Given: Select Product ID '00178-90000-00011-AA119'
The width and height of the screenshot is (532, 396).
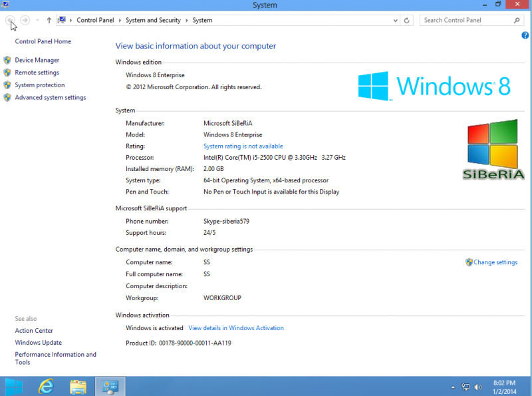Looking at the screenshot, I should (x=195, y=343).
